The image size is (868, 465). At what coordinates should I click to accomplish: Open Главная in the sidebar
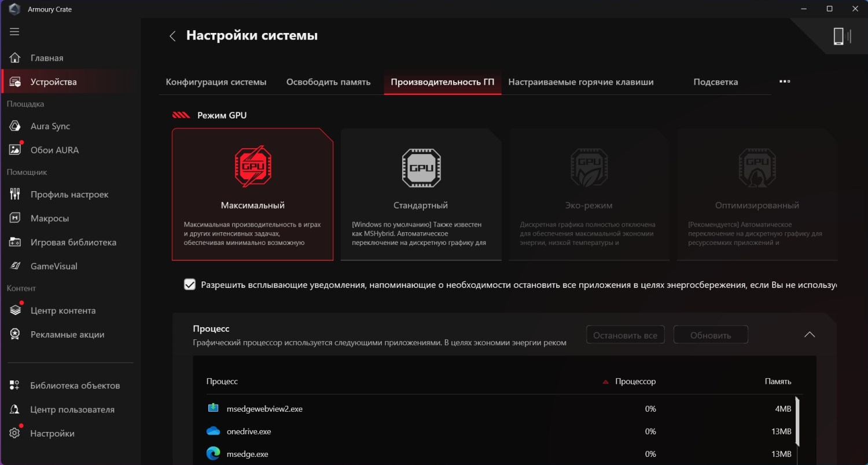point(71,58)
